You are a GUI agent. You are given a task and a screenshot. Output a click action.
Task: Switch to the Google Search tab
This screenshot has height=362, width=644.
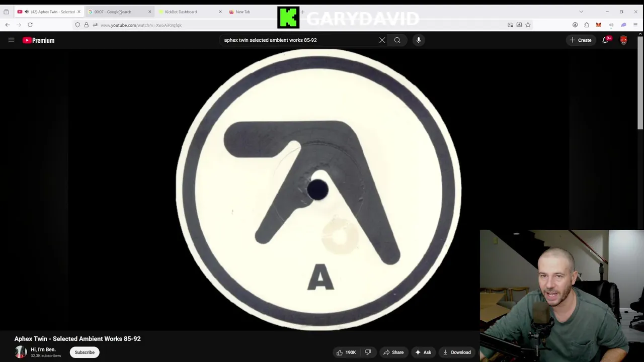119,12
